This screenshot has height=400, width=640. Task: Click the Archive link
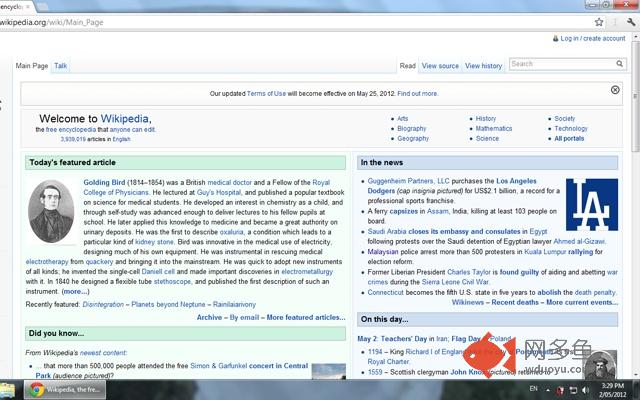[209, 318]
